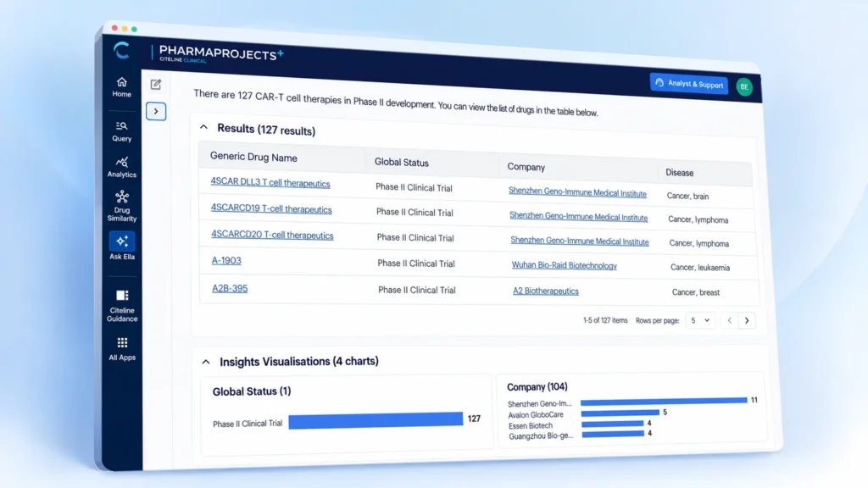Select the Ask Ella assistant
Image resolution: width=868 pixels, height=488 pixels.
[122, 247]
